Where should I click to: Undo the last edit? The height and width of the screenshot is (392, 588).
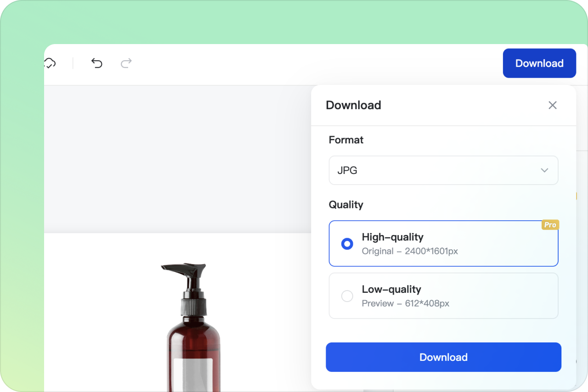point(96,63)
